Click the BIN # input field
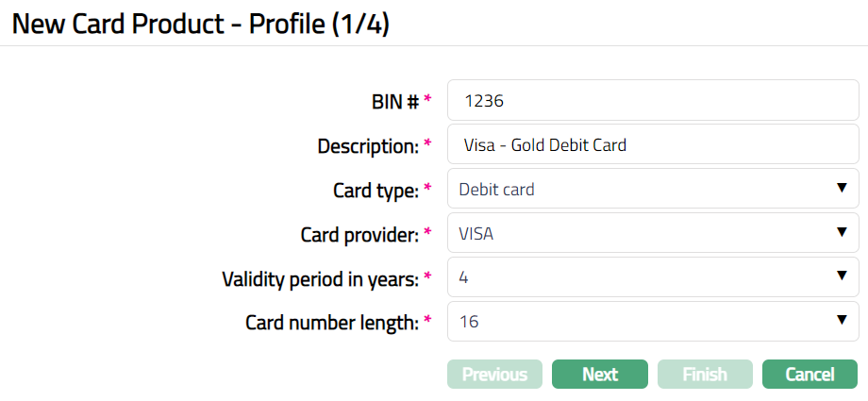Viewport: 868px width, 401px height. (x=651, y=101)
